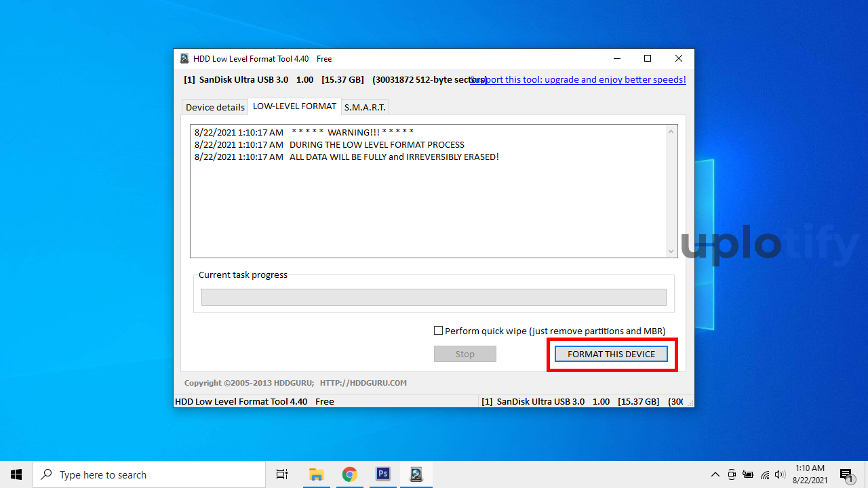
Task: Click the Current task progress bar
Action: [x=434, y=297]
